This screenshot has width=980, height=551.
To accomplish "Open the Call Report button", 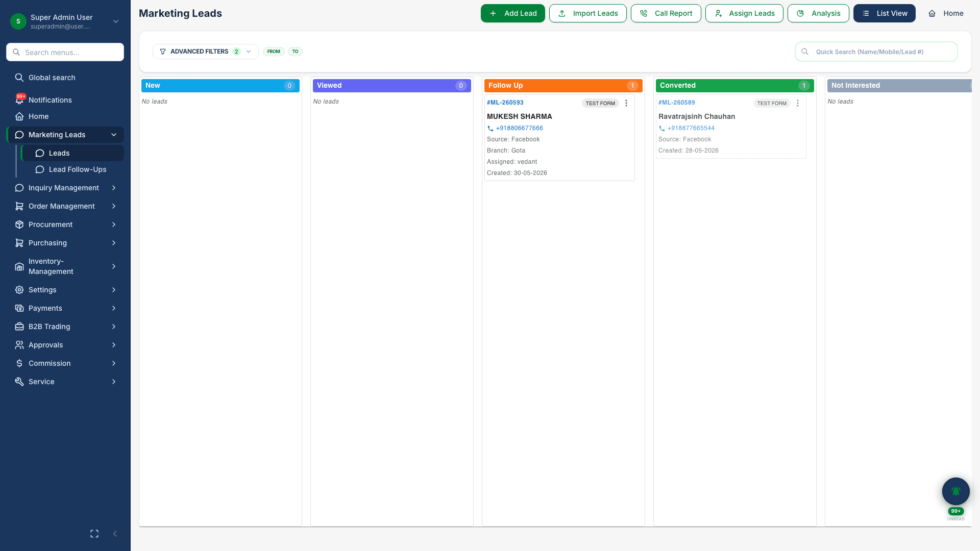I will [x=666, y=13].
